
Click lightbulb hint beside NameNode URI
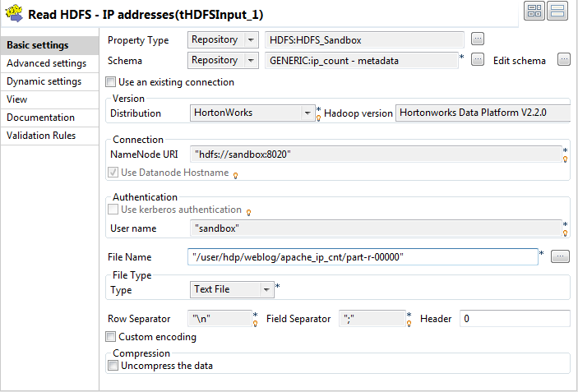tap(566, 159)
